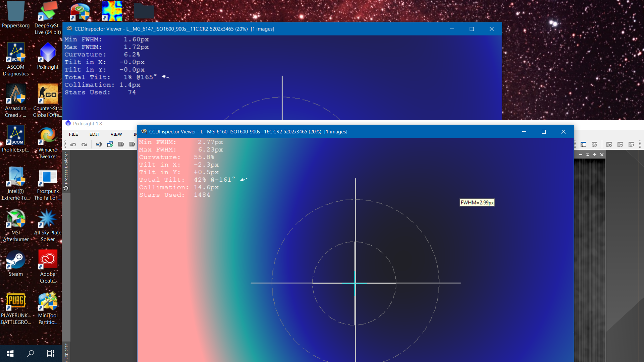Screen dimensions: 644x362
Task: Click the new image window icon with green plus
Action: [x=110, y=144]
